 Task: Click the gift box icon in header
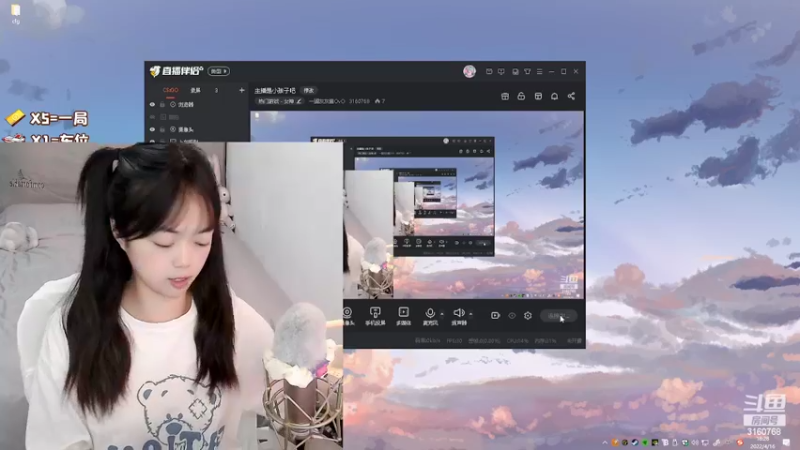pos(505,96)
